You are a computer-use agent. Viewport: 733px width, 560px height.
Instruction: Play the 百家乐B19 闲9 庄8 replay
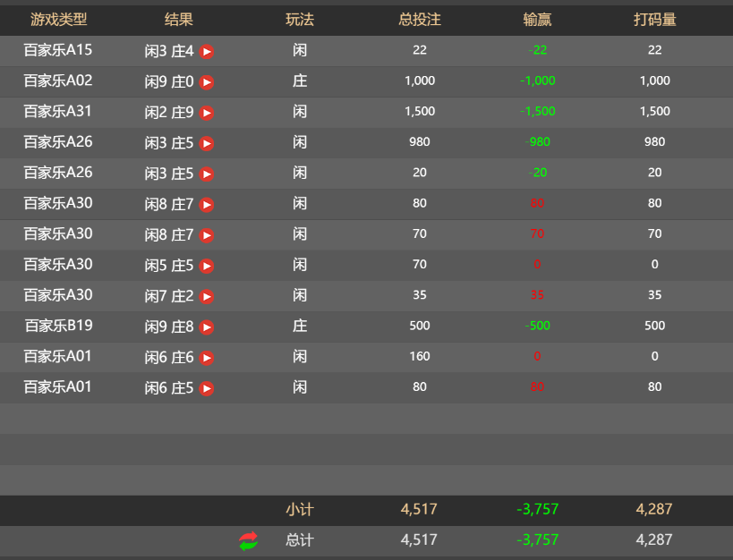(x=207, y=327)
